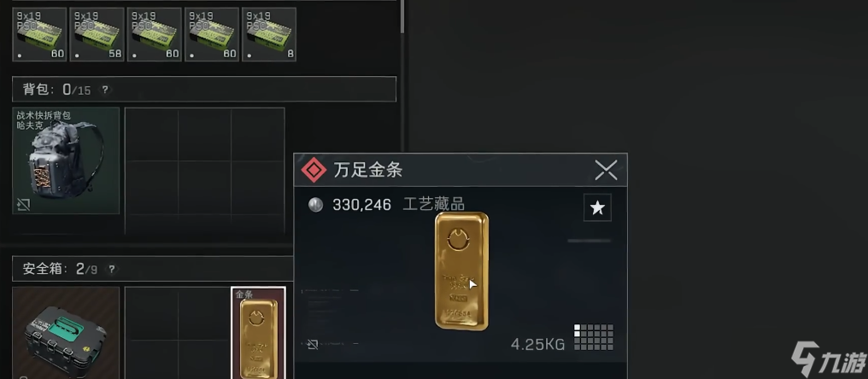Viewport: 868px width, 379px height.
Task: Close the 万足金条 item popup
Action: 606,170
